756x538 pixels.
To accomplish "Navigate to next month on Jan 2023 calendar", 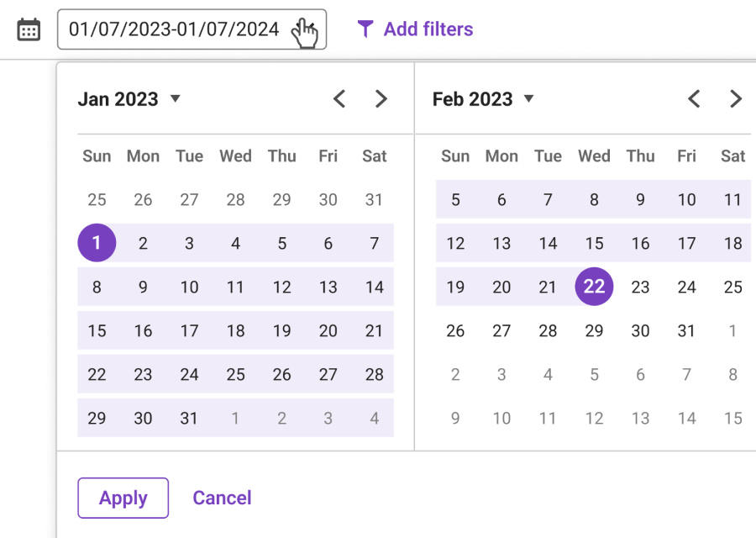I will [x=381, y=98].
